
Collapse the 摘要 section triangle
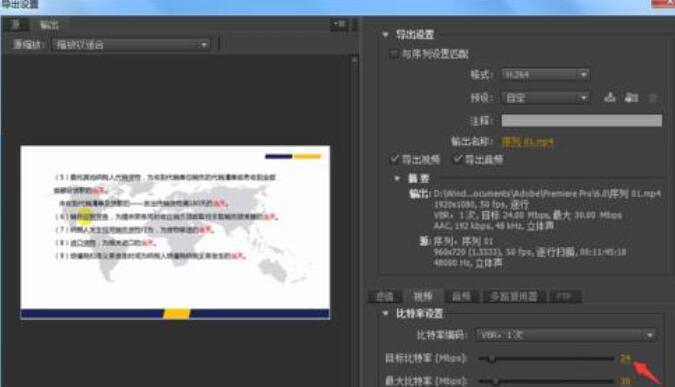397,178
